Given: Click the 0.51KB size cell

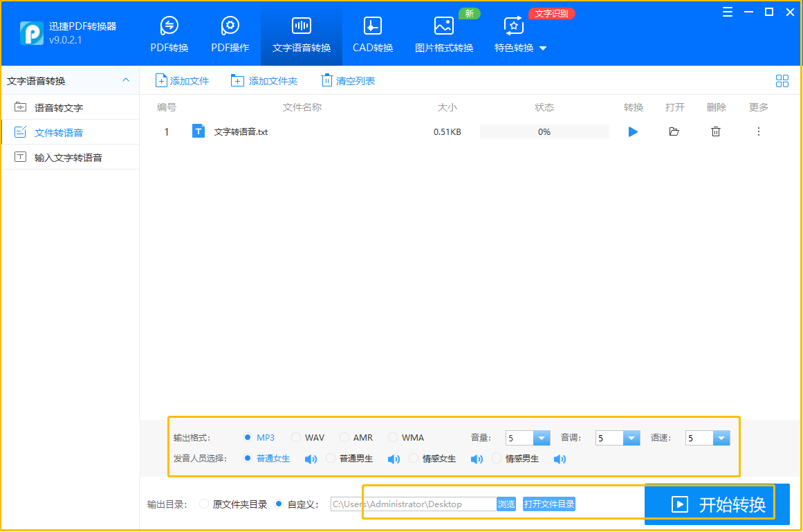Looking at the screenshot, I should 447,132.
